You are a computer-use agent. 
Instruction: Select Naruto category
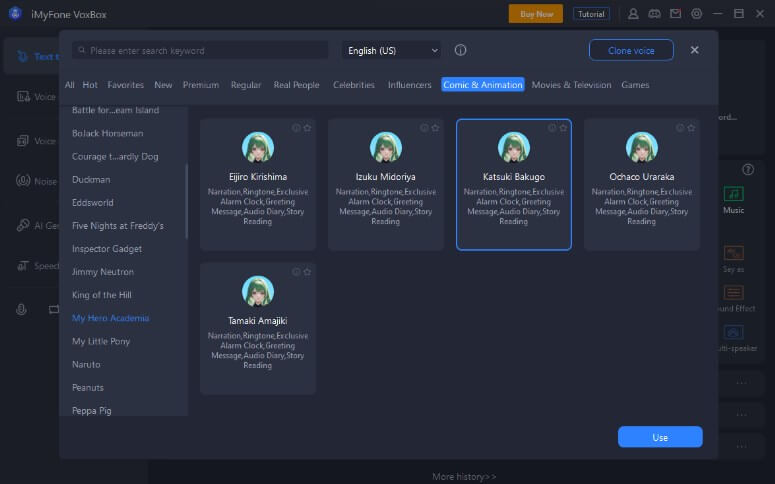[x=86, y=364]
